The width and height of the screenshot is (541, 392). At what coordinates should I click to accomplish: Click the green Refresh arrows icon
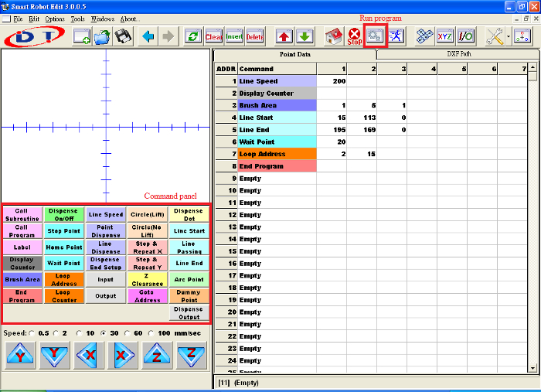tap(192, 36)
